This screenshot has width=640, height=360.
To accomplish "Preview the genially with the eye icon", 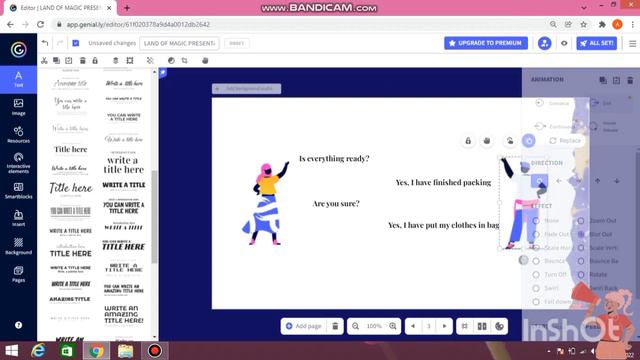I will (564, 43).
